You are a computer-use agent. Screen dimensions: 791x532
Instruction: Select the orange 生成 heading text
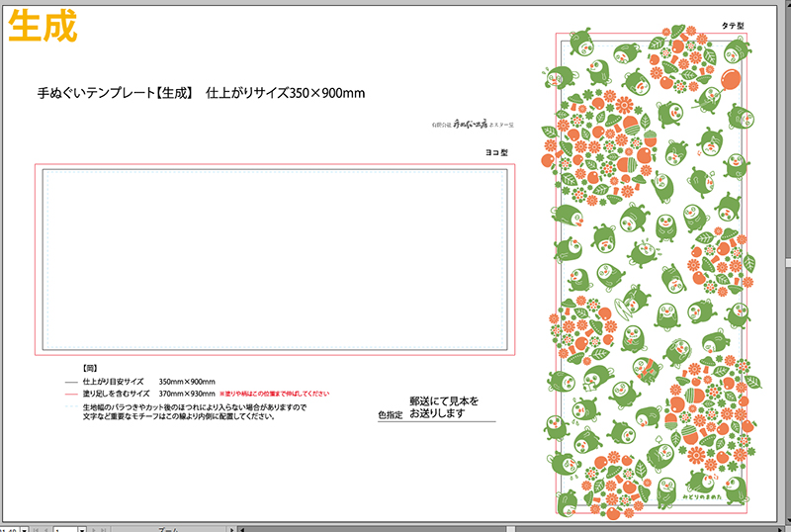42,27
